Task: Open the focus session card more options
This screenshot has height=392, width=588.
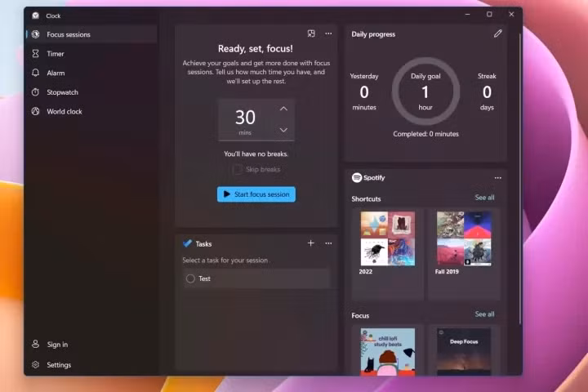Action: [328, 33]
